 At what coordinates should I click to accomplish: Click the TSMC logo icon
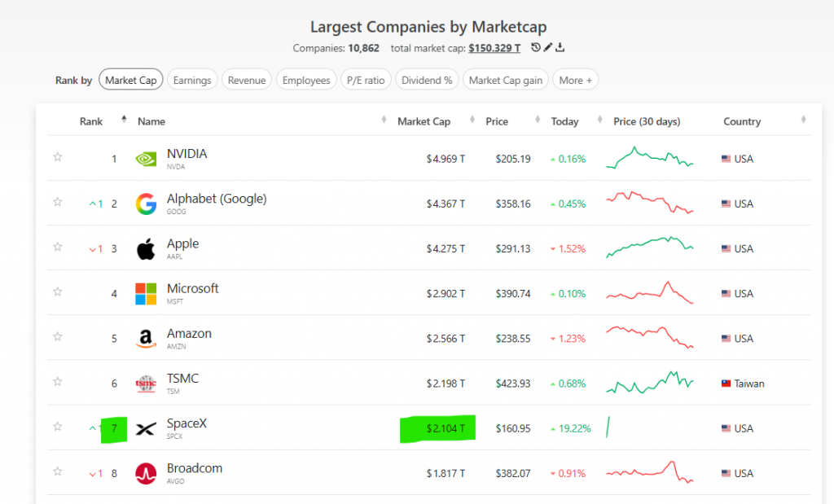tap(146, 383)
